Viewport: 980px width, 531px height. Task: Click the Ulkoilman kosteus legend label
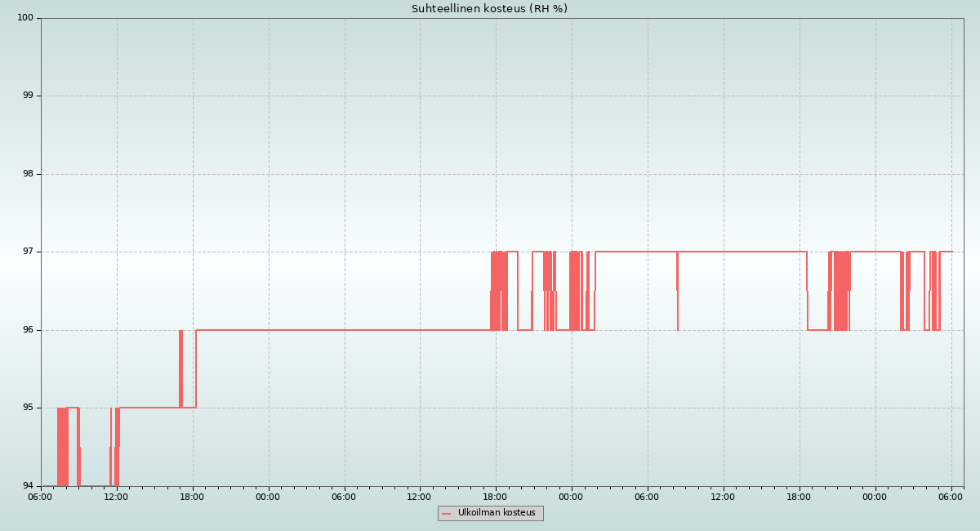point(497,513)
